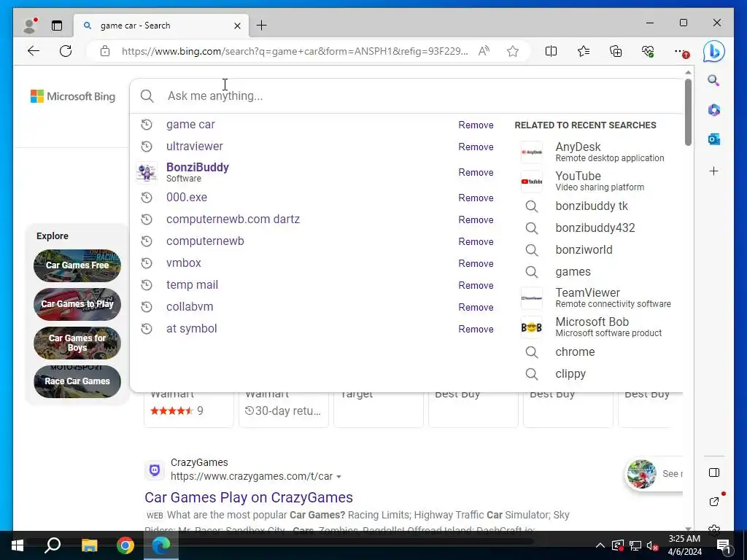Image resolution: width=747 pixels, height=560 pixels.
Task: Open the Favorites list icon
Action: click(583, 51)
